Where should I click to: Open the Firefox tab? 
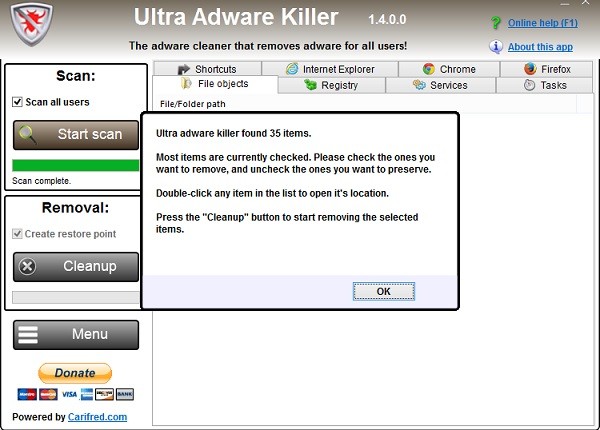point(546,69)
